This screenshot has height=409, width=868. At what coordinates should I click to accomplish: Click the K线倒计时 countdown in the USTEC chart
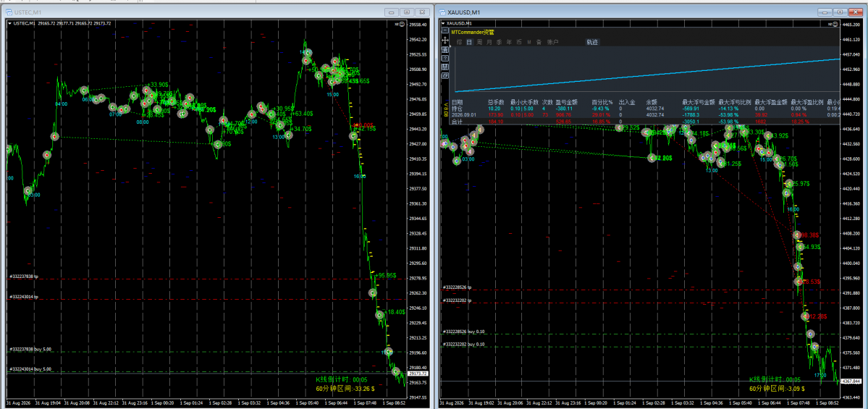point(342,379)
